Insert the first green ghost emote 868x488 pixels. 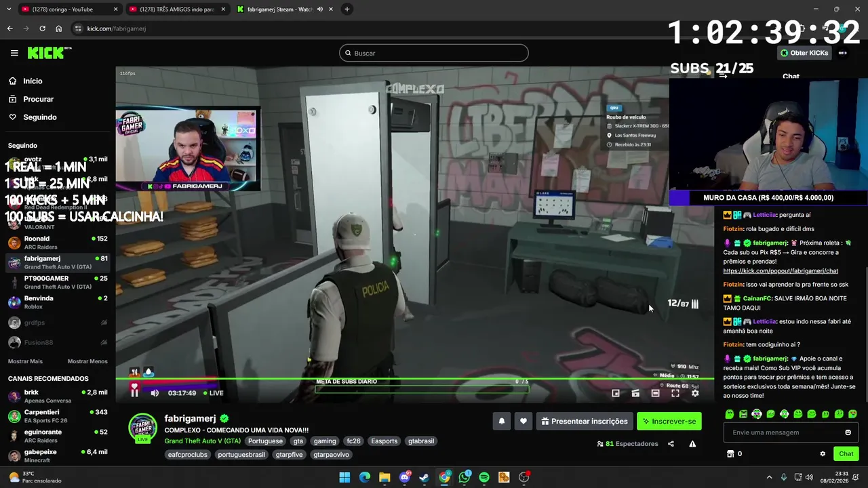730,414
